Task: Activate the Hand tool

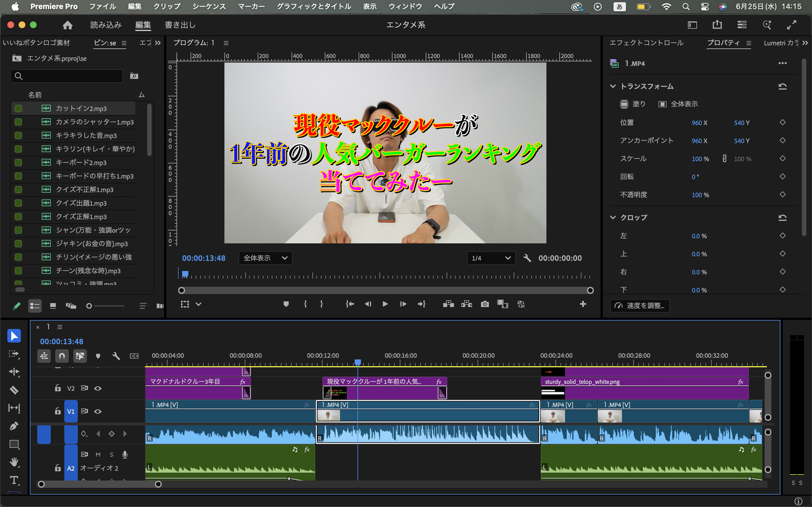Action: click(x=14, y=462)
